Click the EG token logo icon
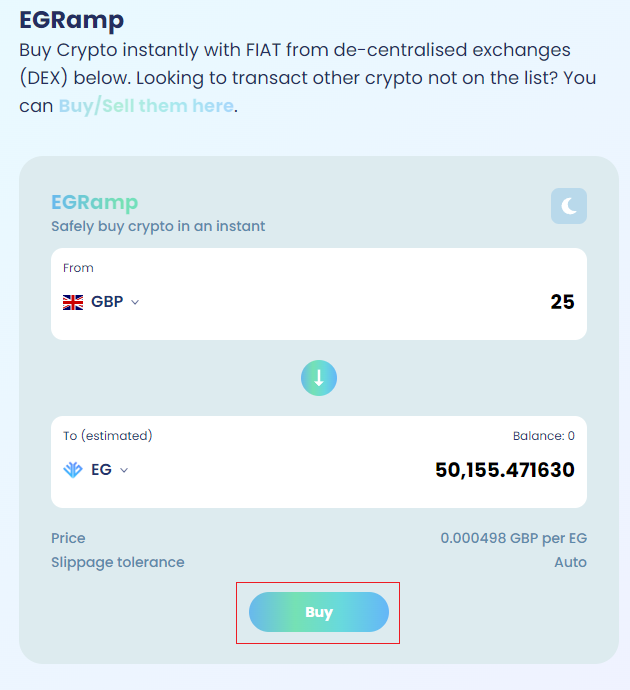630x690 pixels. (73, 469)
